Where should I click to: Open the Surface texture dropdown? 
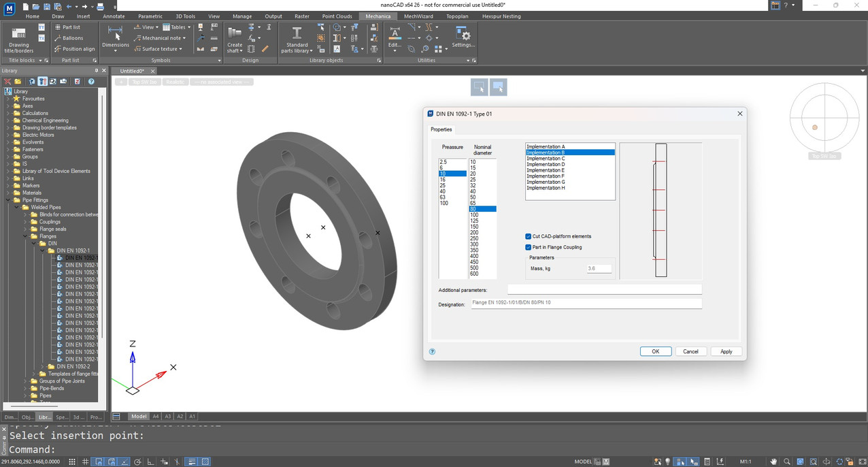pyautogui.click(x=158, y=49)
